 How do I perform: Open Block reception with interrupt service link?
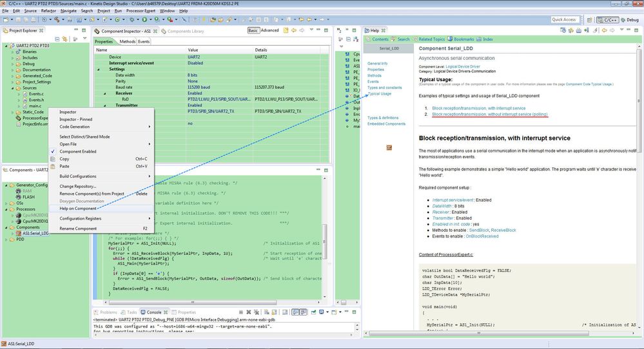[478, 108]
